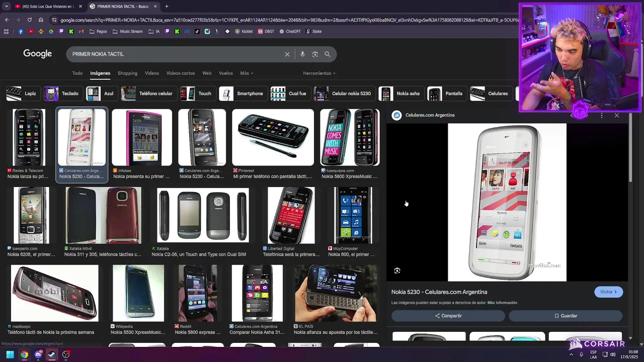
Task: Open the Wikipedia Nokia 5530 thumbnail
Action: click(x=138, y=293)
